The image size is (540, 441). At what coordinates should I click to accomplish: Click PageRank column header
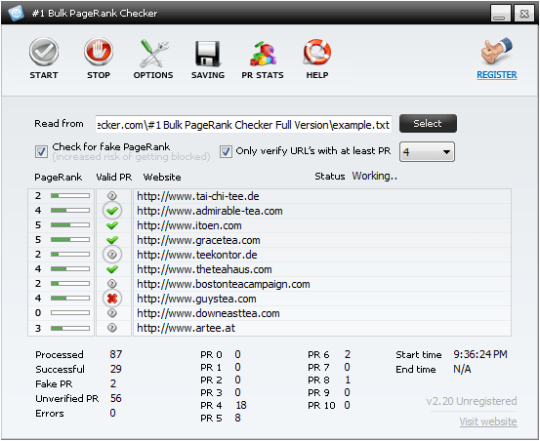point(58,177)
